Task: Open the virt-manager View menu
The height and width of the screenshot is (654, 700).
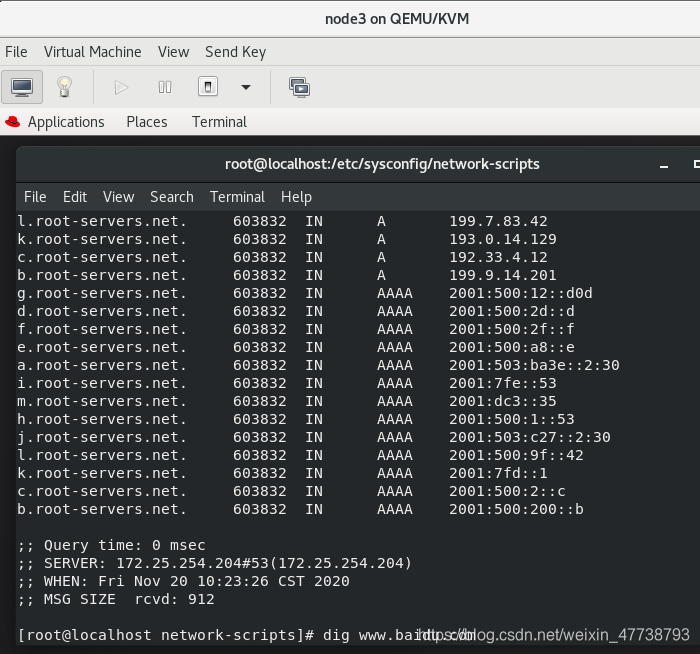Action: 173,52
